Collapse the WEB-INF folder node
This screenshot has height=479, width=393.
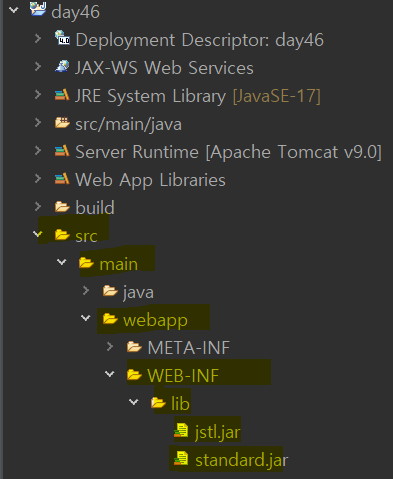click(x=110, y=374)
